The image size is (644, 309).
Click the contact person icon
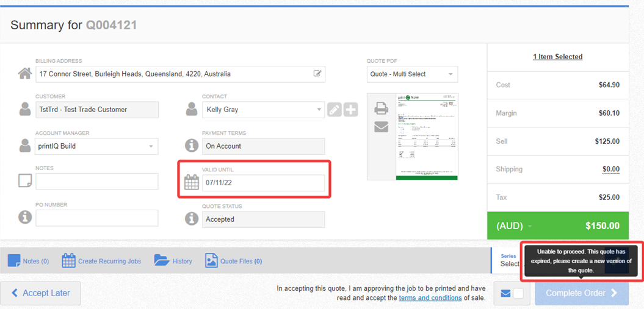coord(192,110)
